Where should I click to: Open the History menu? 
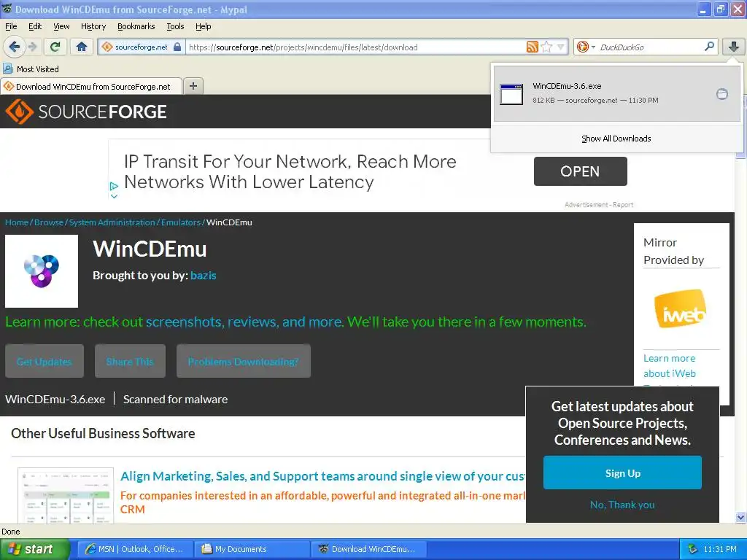(x=93, y=26)
